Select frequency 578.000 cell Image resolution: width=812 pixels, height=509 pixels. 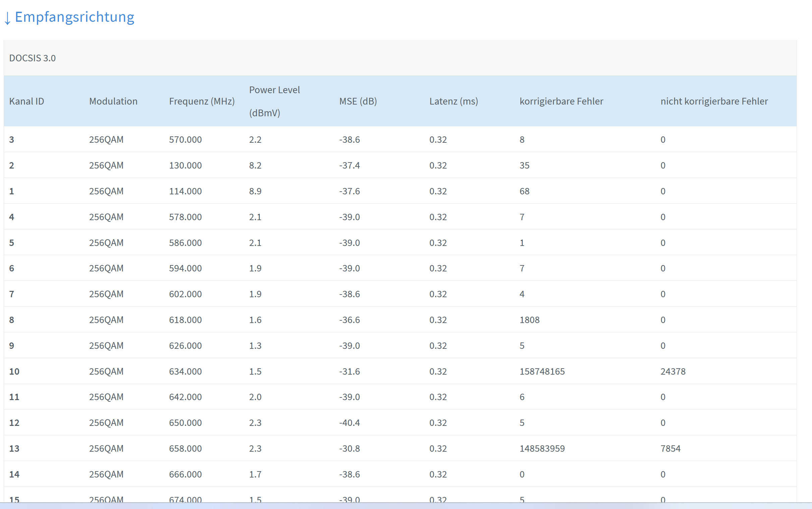[x=185, y=217]
